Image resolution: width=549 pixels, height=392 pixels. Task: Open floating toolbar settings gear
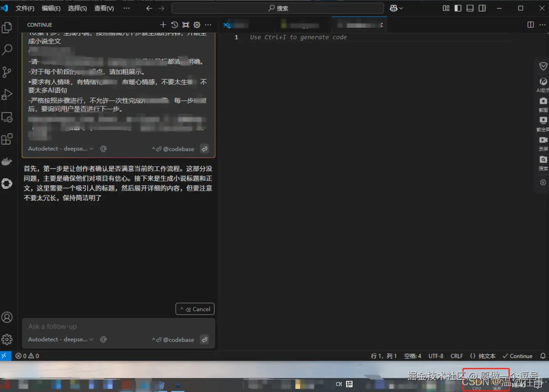(x=543, y=182)
